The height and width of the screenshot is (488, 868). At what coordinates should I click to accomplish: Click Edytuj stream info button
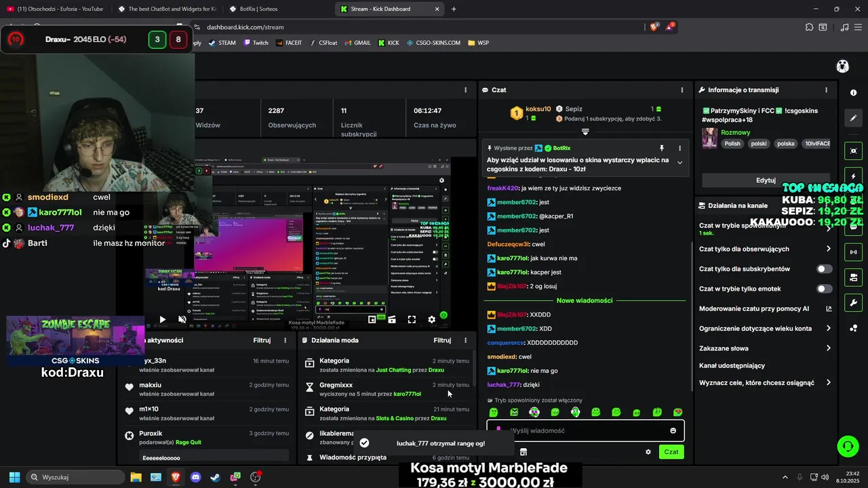click(766, 180)
